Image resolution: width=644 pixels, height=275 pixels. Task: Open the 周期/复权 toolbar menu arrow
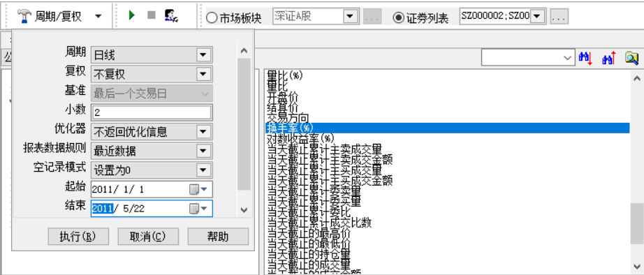tap(98, 17)
